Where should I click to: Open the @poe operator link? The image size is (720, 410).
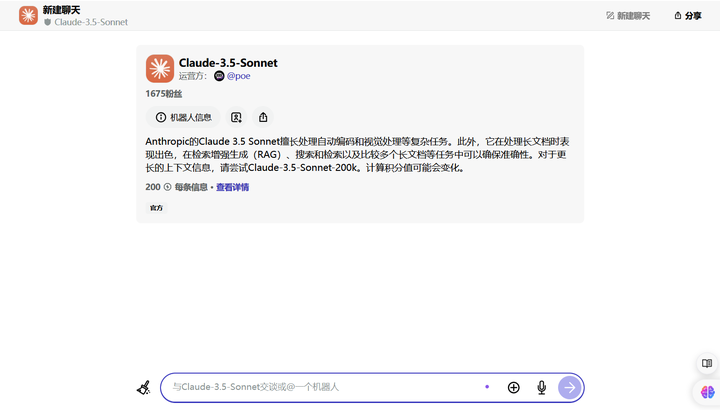(238, 76)
